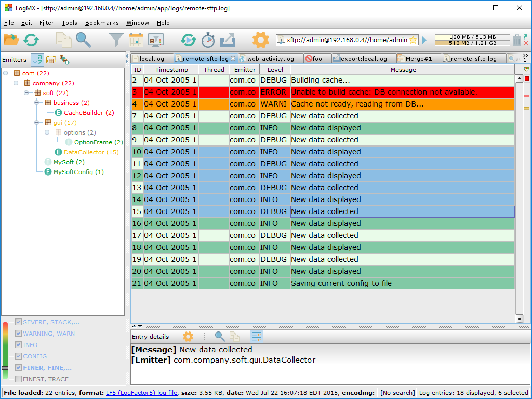Click the calendar date icon in toolbar
The width and height of the screenshot is (532, 399).
pyautogui.click(x=136, y=39)
